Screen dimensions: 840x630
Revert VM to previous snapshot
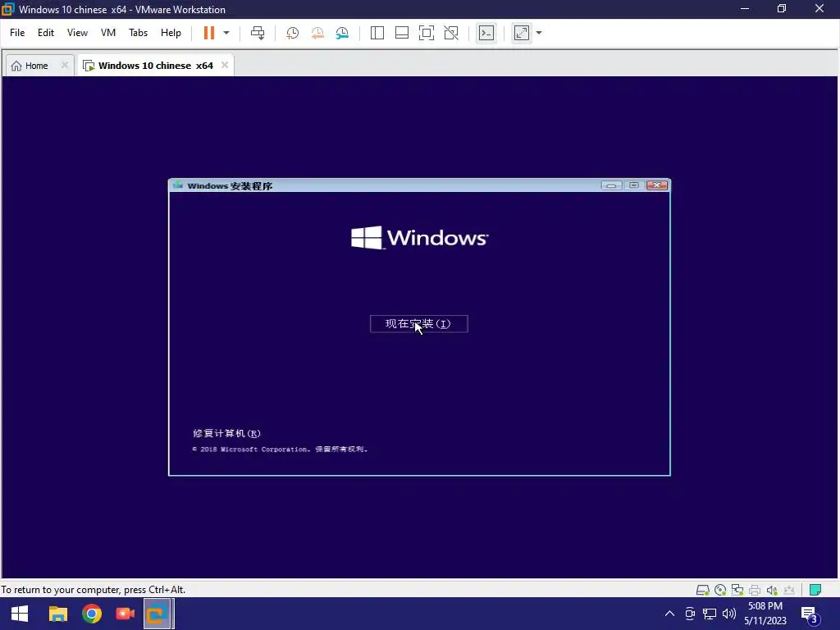click(x=317, y=33)
